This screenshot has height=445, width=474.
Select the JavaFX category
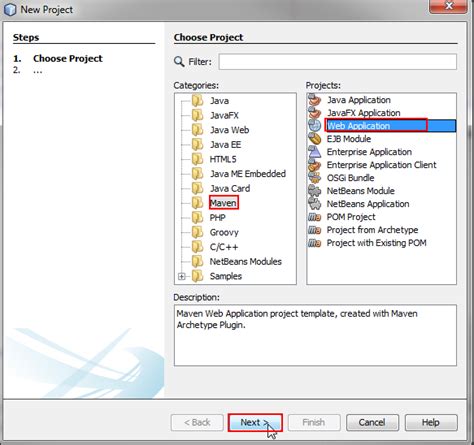pos(224,115)
